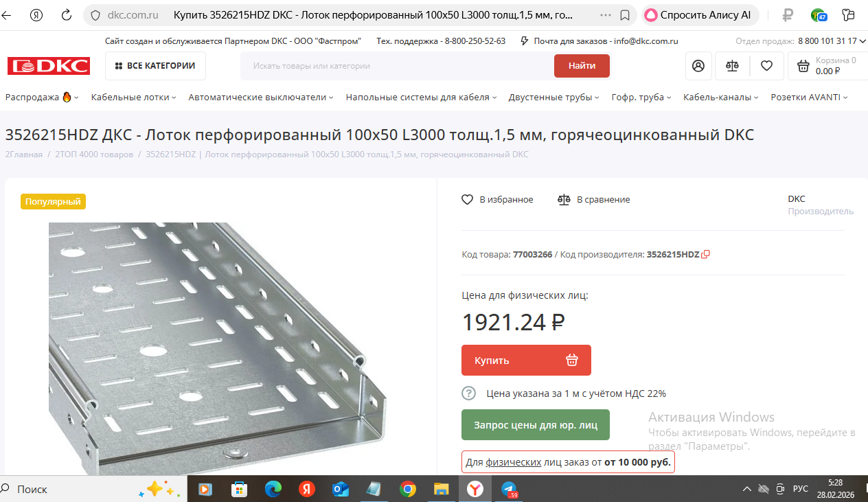Expand sales phone number dropdown
The height and width of the screenshot is (502, 868).
[862, 41]
